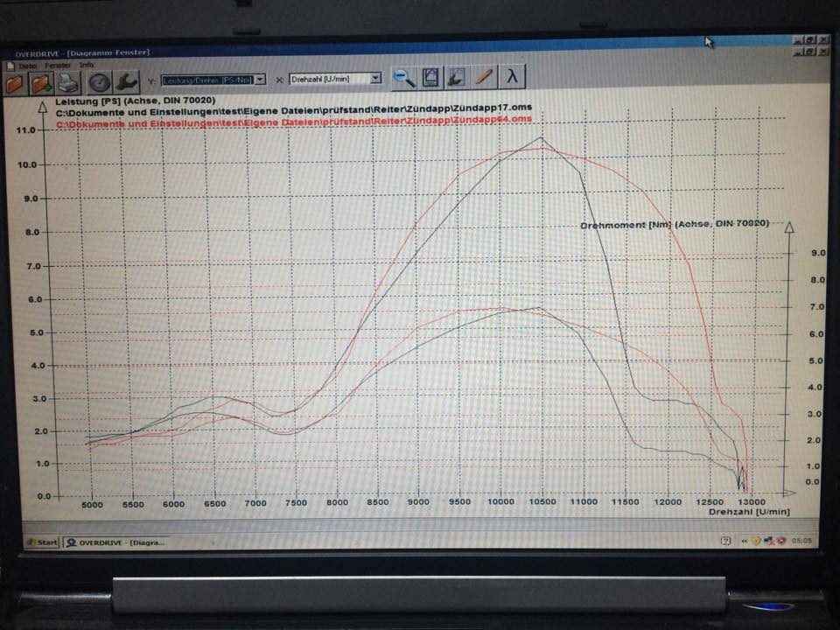Viewport: 840px width, 630px height.
Task: Open the Info menu
Action: coord(87,66)
